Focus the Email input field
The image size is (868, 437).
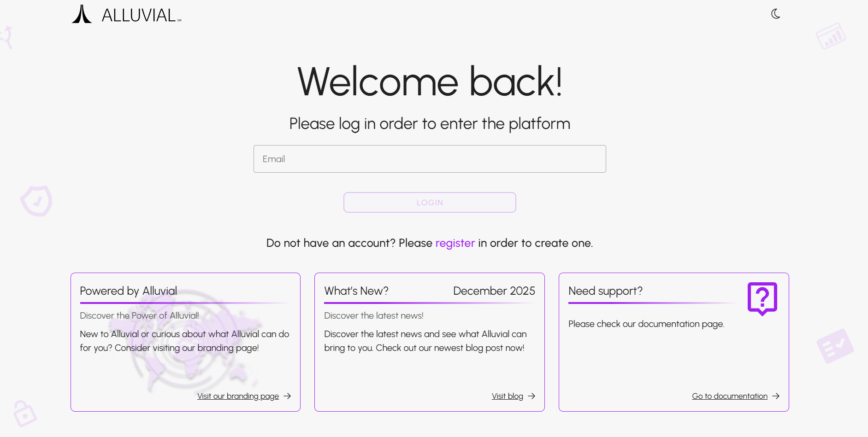[x=430, y=159]
